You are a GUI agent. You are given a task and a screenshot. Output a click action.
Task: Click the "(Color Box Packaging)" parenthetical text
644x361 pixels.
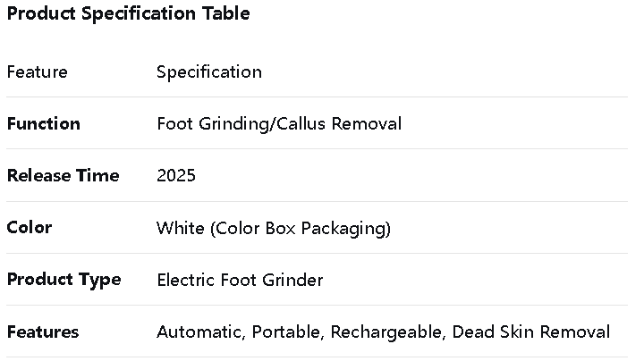tap(301, 228)
